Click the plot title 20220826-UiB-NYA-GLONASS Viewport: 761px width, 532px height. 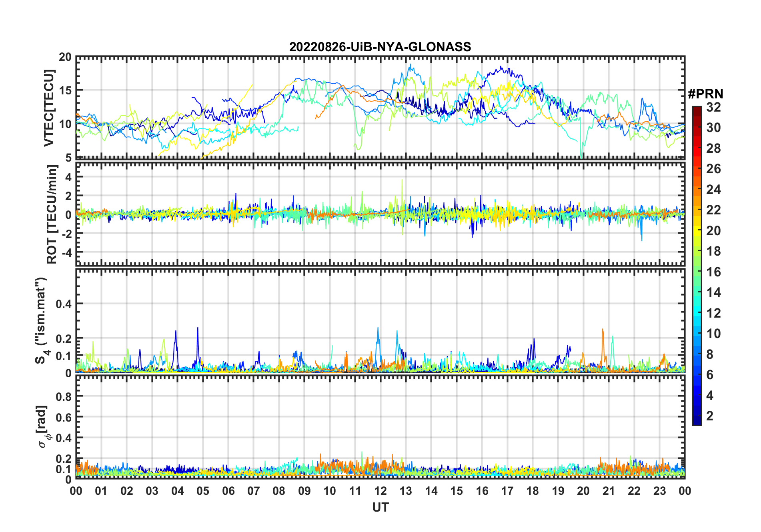(380, 47)
